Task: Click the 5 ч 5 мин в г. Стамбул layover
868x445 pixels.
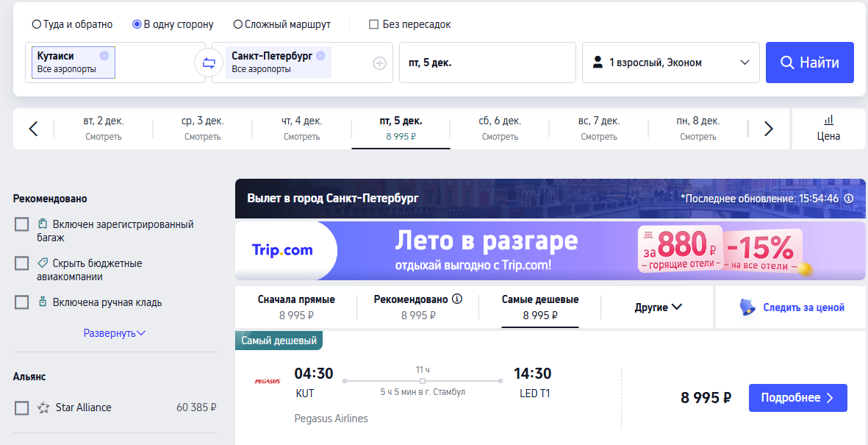Action: [423, 392]
